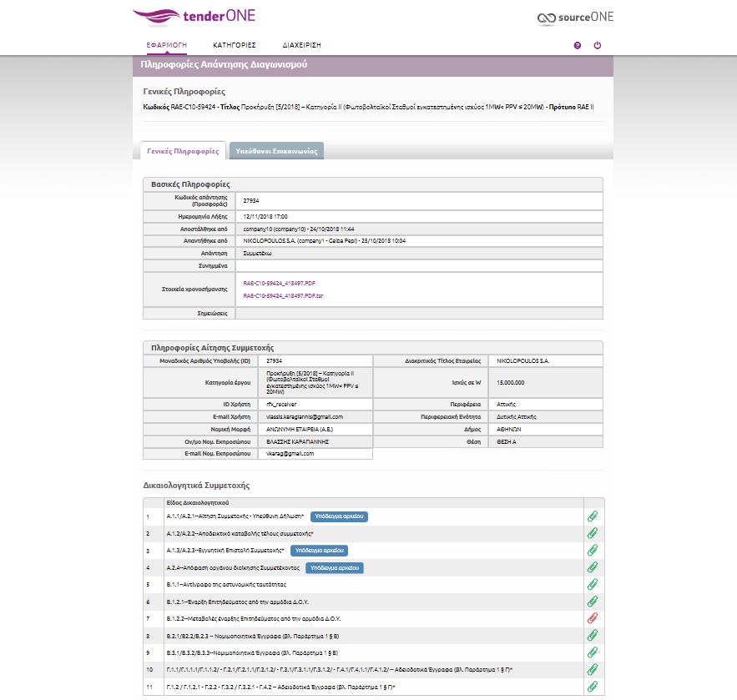Click the power value 15.000.000
Viewport: 737px width, 700px height.
tap(511, 382)
